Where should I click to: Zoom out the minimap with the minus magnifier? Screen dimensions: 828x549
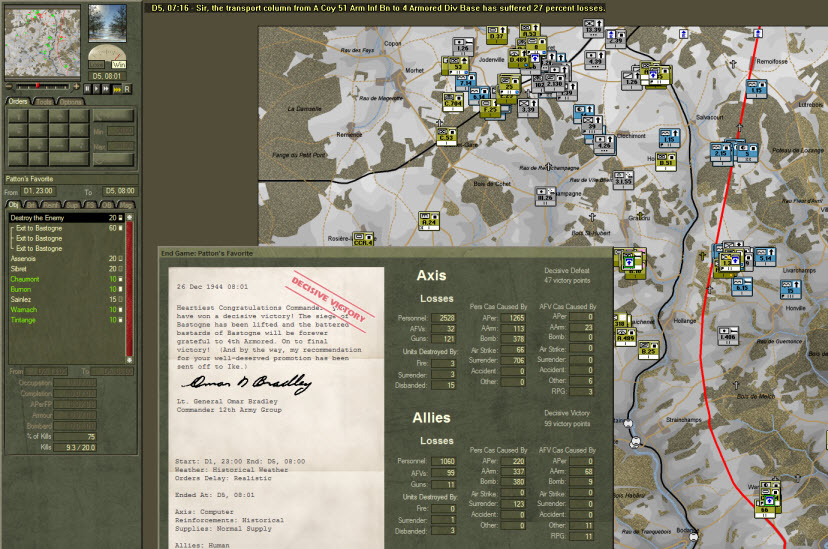8,86
